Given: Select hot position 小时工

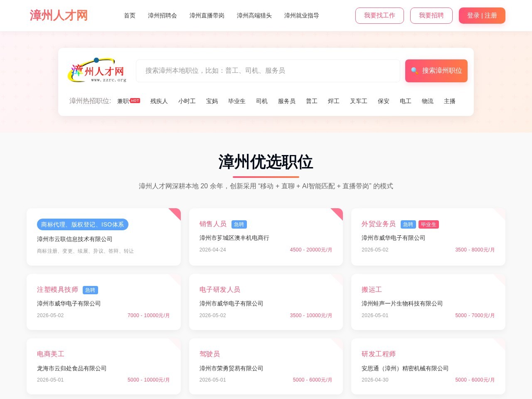Looking at the screenshot, I should [187, 101].
